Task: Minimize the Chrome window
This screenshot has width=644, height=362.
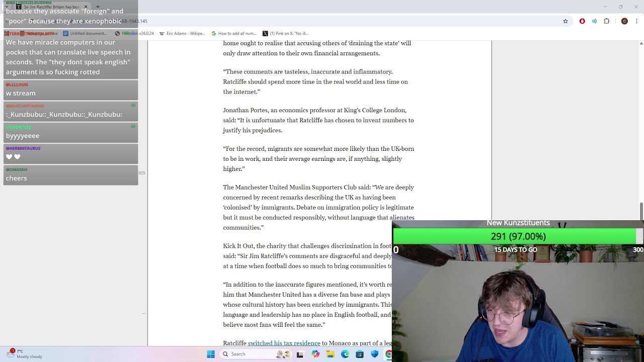Action: coord(605,7)
